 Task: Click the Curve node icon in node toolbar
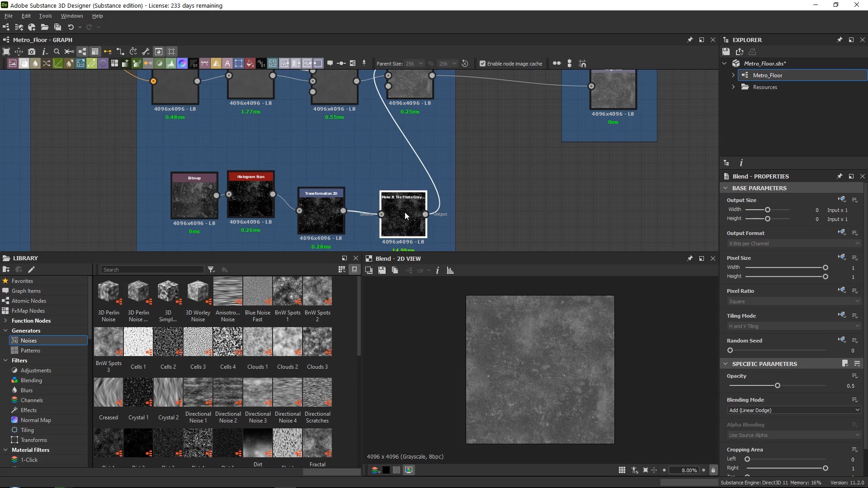pos(58,63)
